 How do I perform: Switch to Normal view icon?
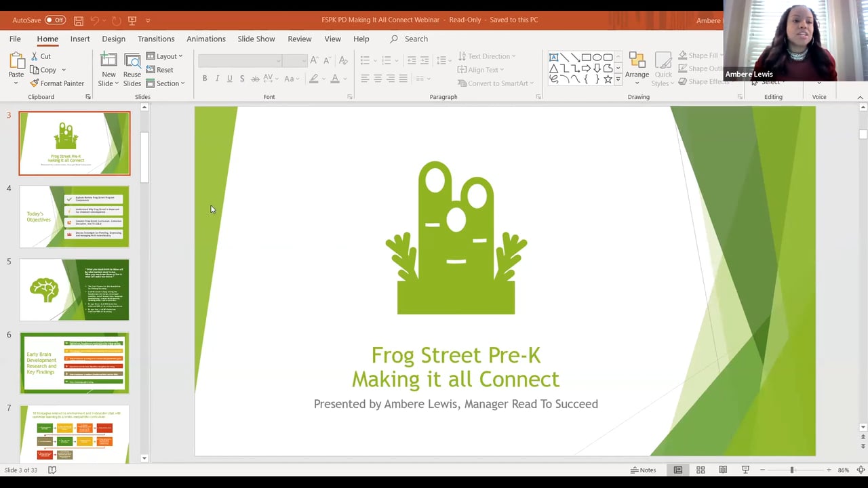pos(678,470)
